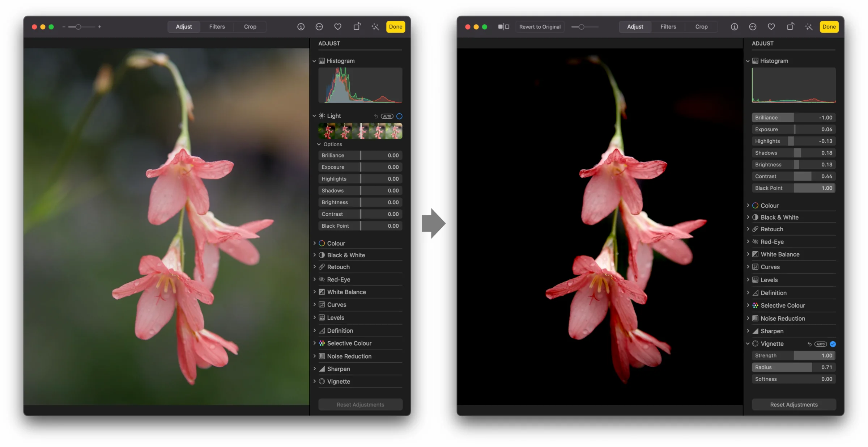Expand Vignette section in left window
The image size is (868, 447).
click(314, 381)
